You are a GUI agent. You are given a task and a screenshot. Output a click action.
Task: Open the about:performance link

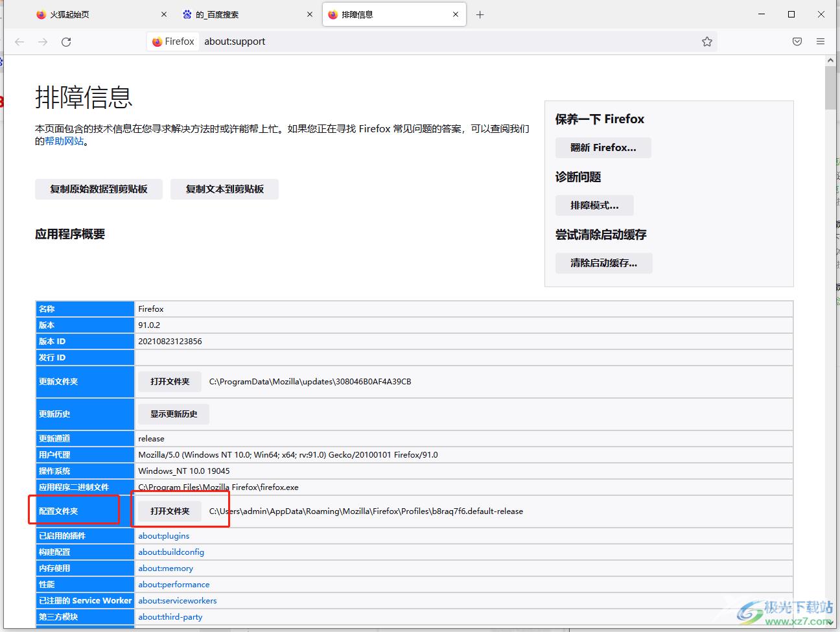(174, 585)
